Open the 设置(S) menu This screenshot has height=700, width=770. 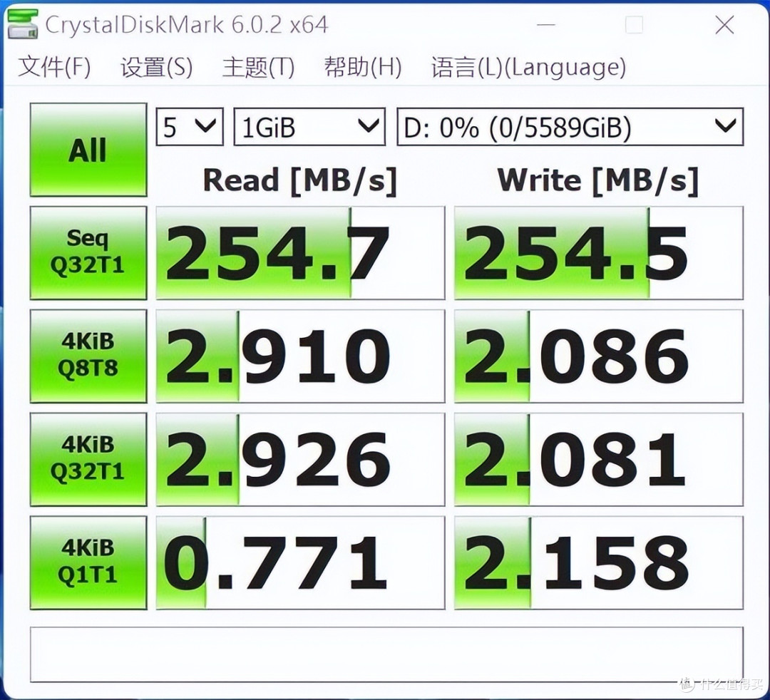click(157, 67)
